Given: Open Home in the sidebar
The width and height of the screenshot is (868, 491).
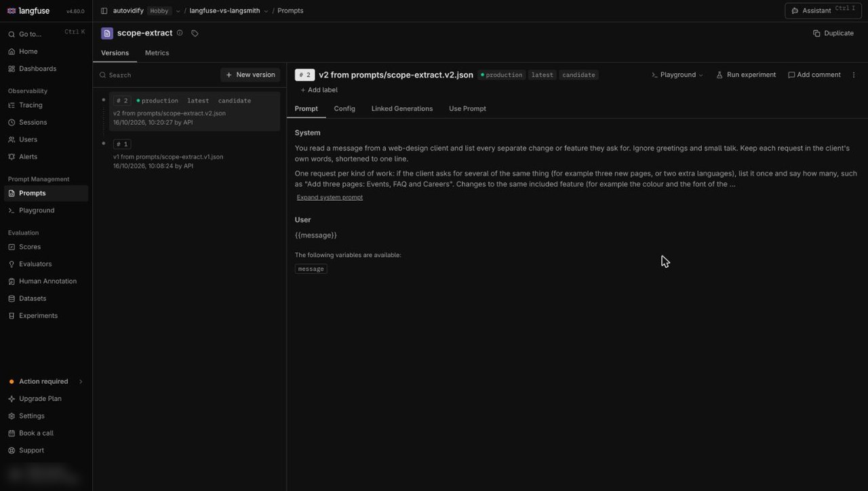Looking at the screenshot, I should tap(46, 52).
